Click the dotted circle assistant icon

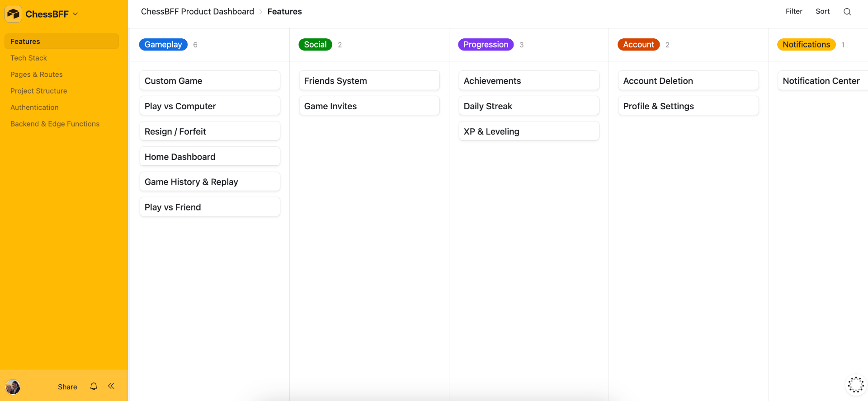click(855, 385)
